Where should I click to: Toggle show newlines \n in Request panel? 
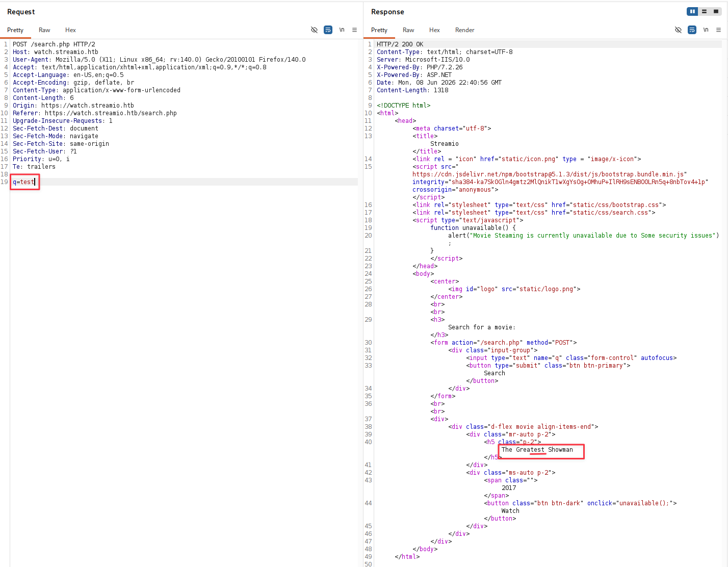click(342, 30)
